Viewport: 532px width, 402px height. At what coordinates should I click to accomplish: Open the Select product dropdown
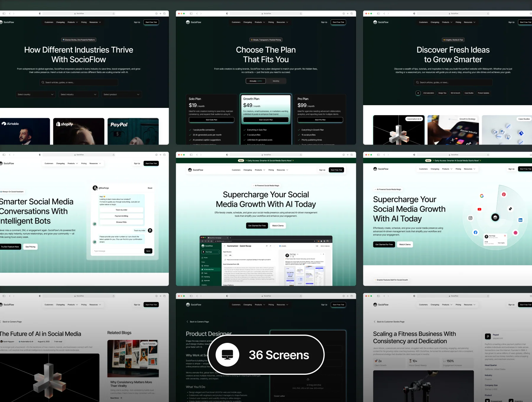(x=121, y=95)
